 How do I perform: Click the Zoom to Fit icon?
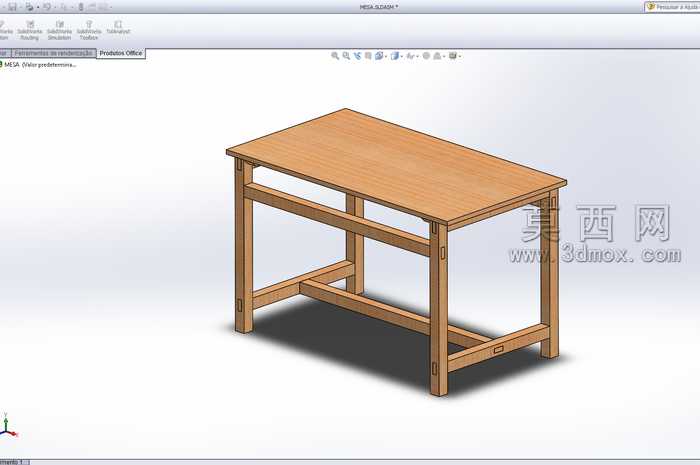coord(335,56)
